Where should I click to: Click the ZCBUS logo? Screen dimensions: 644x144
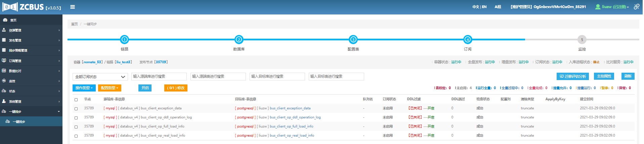31,7
